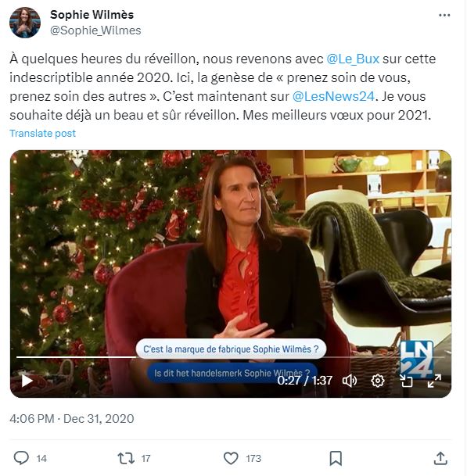This screenshot has width=467, height=476.
Task: Open video settings gear
Action: coord(378,381)
